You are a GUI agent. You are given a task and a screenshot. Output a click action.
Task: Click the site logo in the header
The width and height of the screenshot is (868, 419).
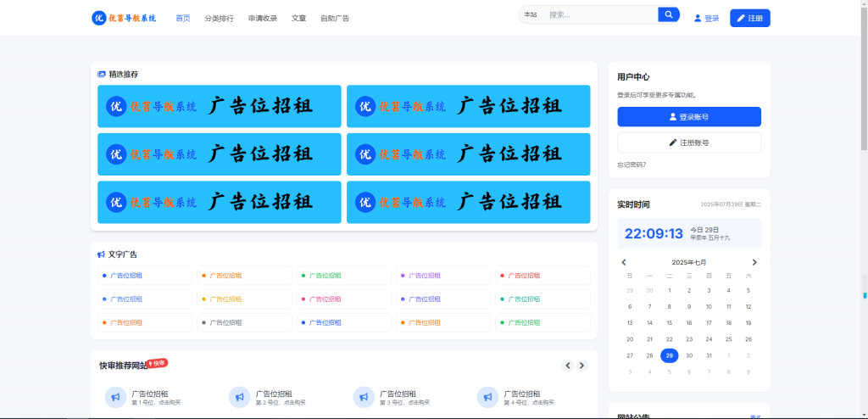pyautogui.click(x=124, y=18)
